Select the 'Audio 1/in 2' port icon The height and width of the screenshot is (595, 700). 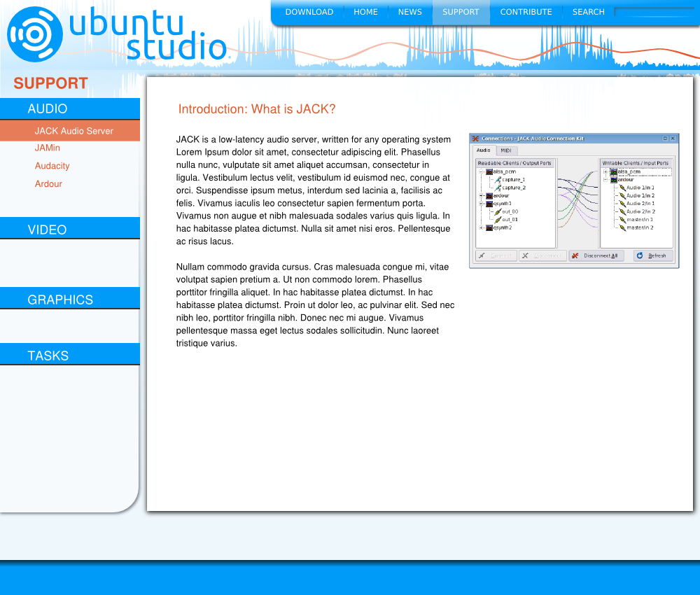click(x=622, y=196)
